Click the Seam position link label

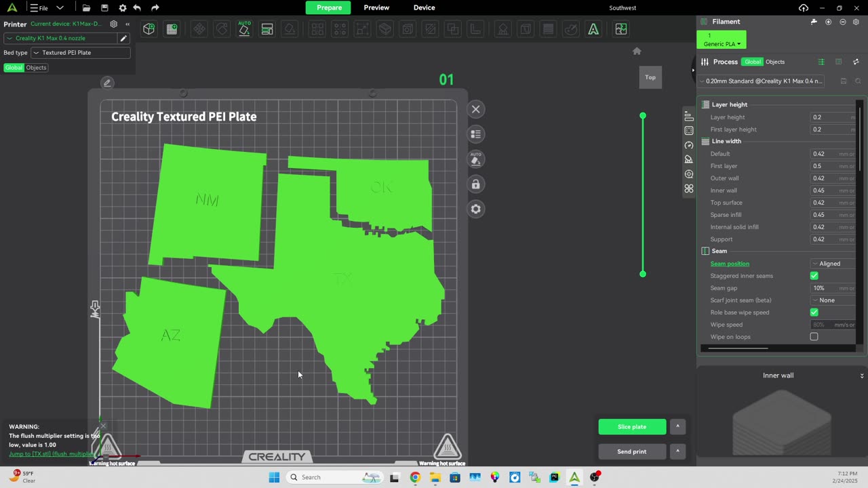click(x=730, y=264)
